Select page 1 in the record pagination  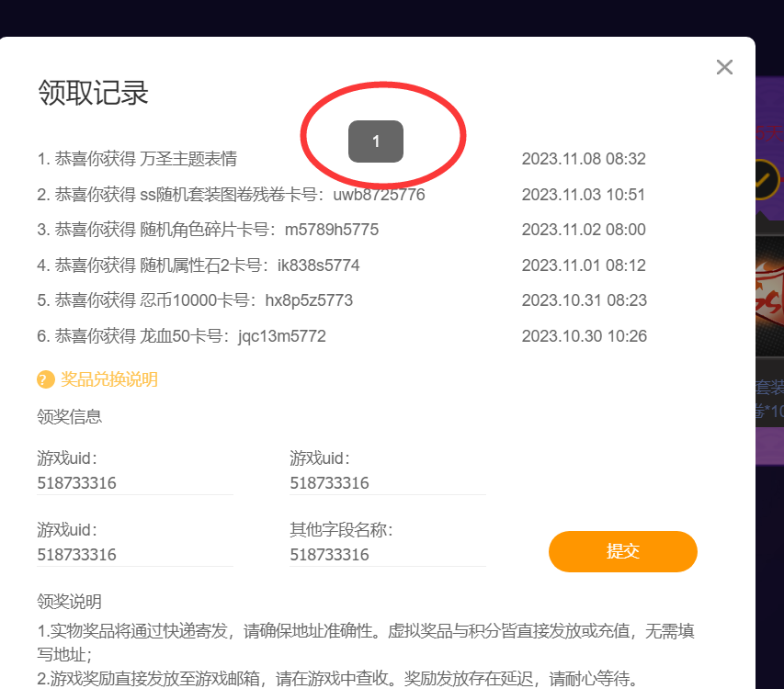point(376,141)
